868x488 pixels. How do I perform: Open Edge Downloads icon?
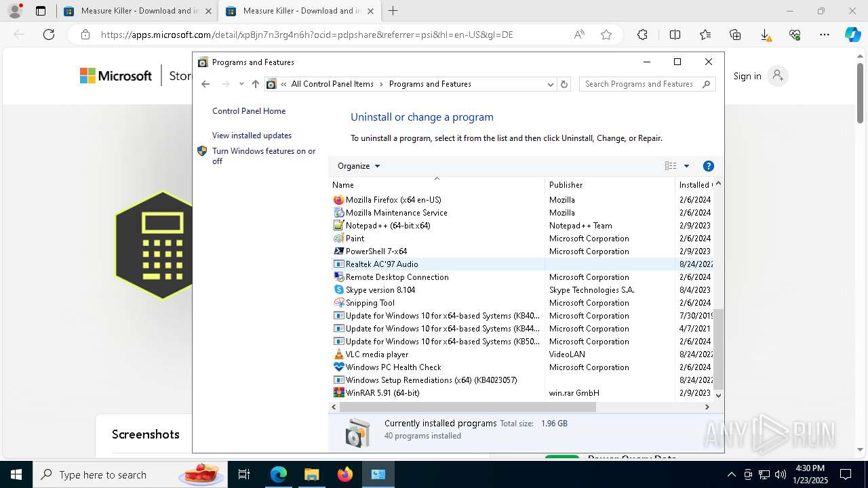(x=765, y=35)
